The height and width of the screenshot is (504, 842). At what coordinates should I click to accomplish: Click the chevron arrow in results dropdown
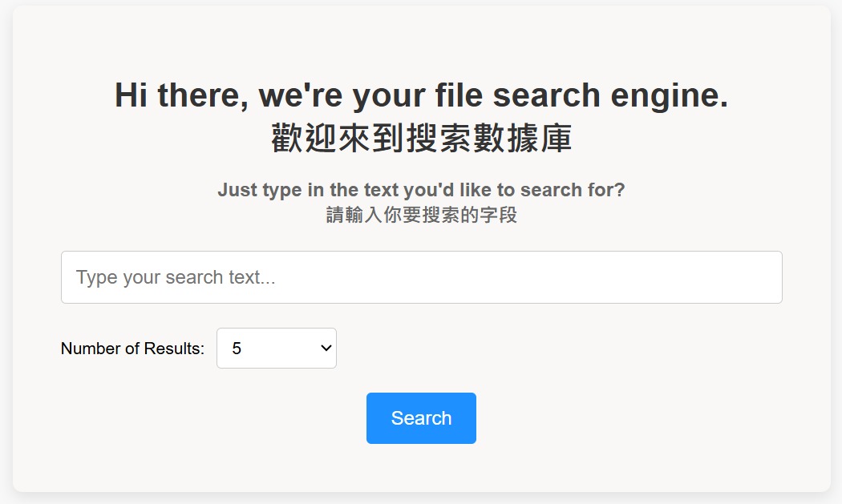click(x=326, y=349)
